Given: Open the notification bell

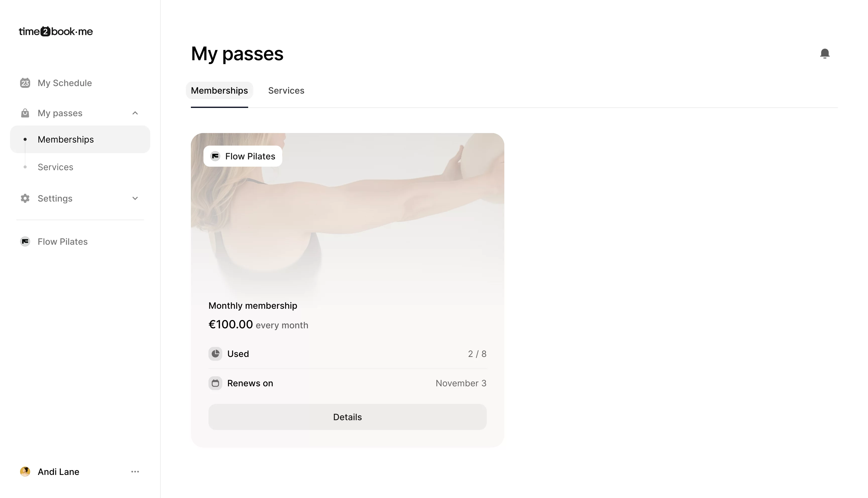Looking at the screenshot, I should tap(825, 53).
